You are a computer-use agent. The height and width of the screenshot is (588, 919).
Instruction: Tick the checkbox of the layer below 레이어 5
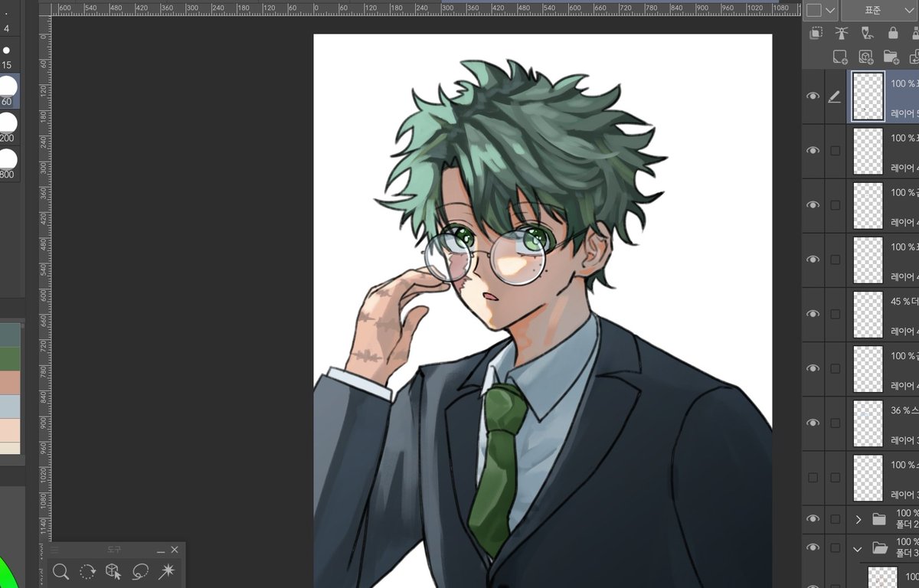(835, 151)
